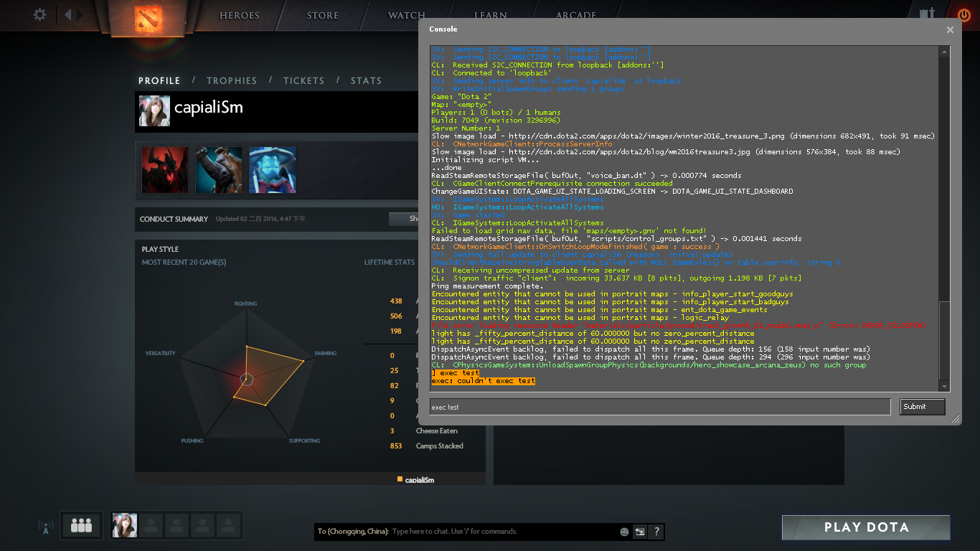Close the Console window
This screenshot has height=551, width=980.
[x=950, y=29]
